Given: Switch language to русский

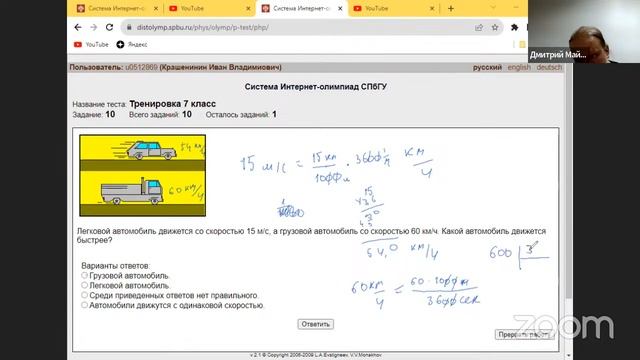Looking at the screenshot, I should point(487,67).
